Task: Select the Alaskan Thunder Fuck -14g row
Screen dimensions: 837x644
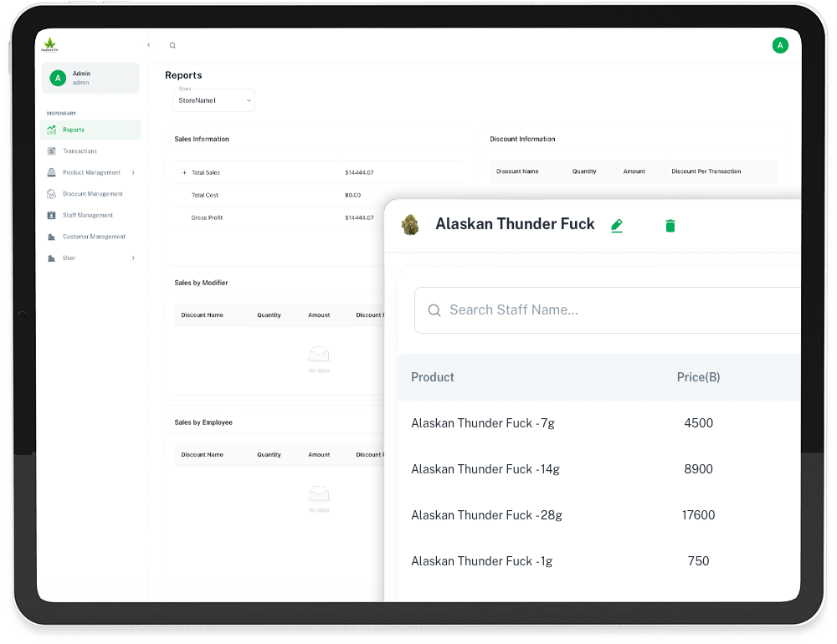Action: point(485,469)
